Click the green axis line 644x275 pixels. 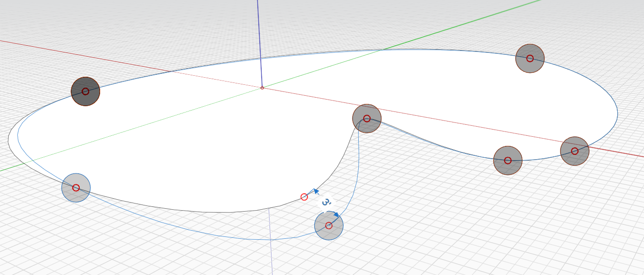click(477, 19)
